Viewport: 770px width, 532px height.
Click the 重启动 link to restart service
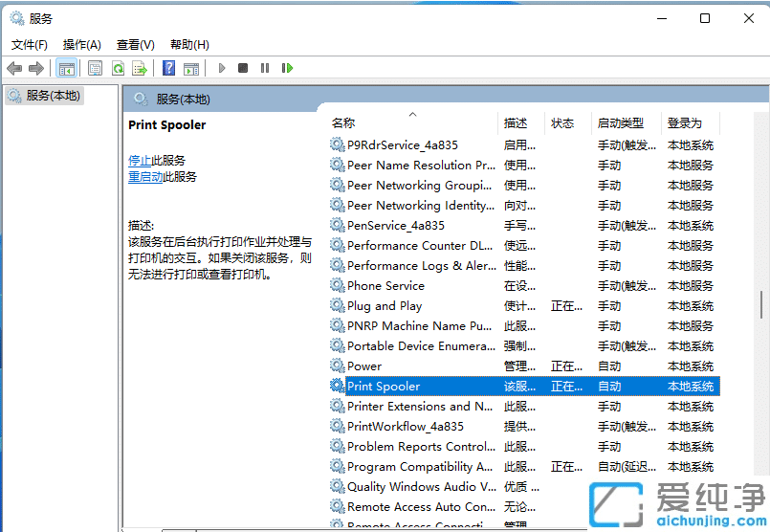pos(145,177)
